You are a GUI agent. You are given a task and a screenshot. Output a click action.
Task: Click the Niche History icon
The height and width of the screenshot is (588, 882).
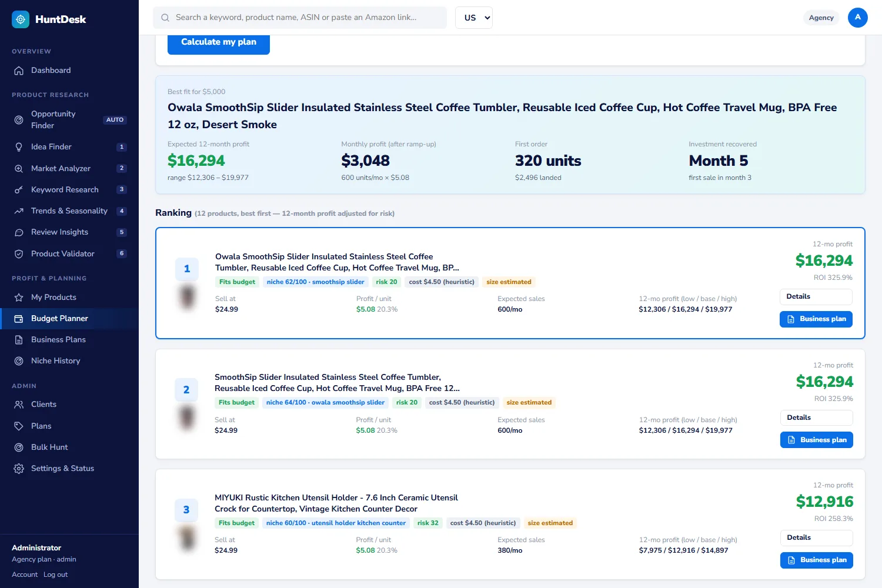19,361
